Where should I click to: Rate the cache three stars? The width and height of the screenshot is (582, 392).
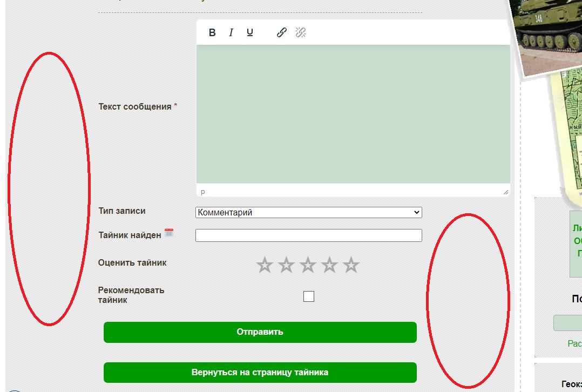[x=308, y=265]
